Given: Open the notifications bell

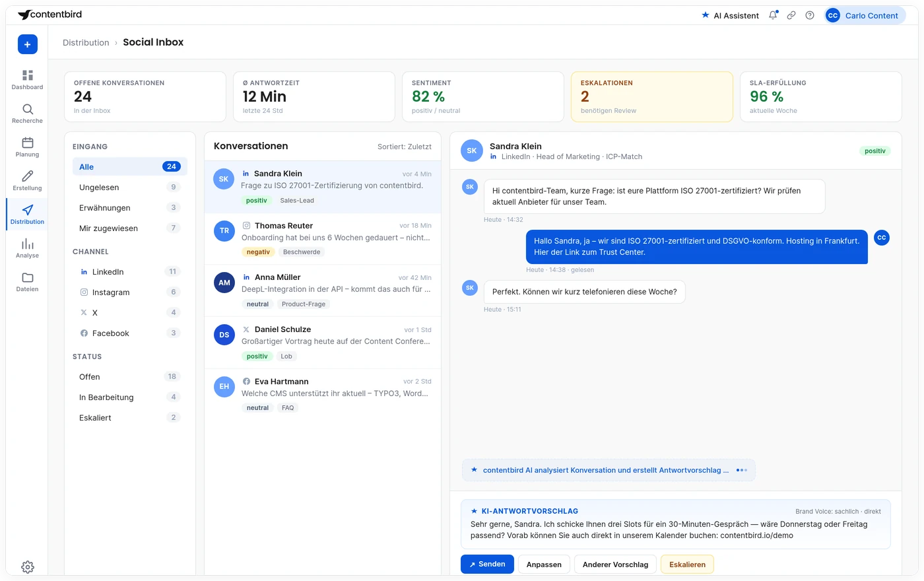Looking at the screenshot, I should pos(773,15).
